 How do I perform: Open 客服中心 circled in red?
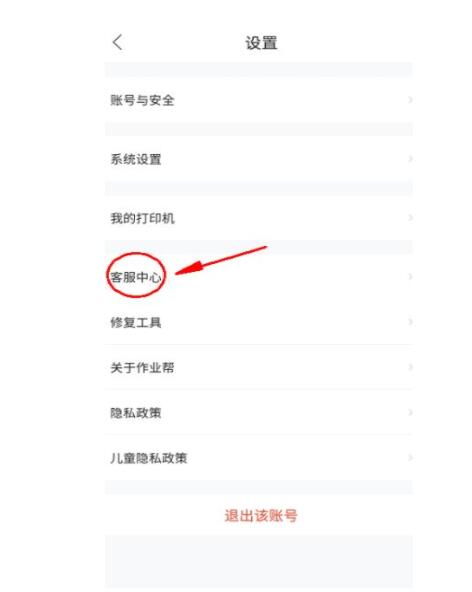coord(259,277)
